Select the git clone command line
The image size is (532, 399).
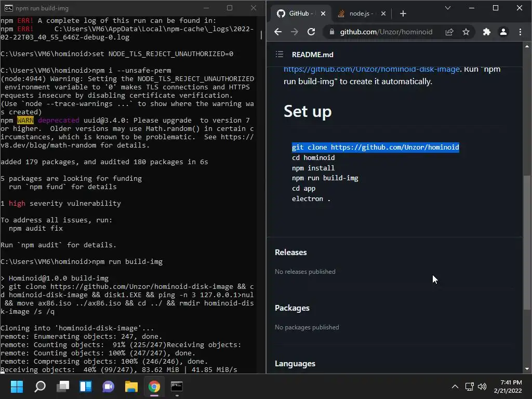coord(375,147)
